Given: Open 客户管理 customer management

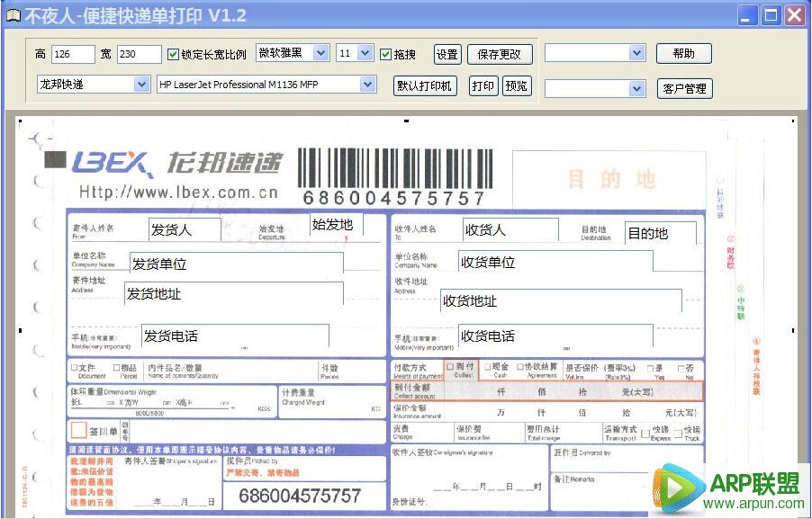Looking at the screenshot, I should 683,88.
